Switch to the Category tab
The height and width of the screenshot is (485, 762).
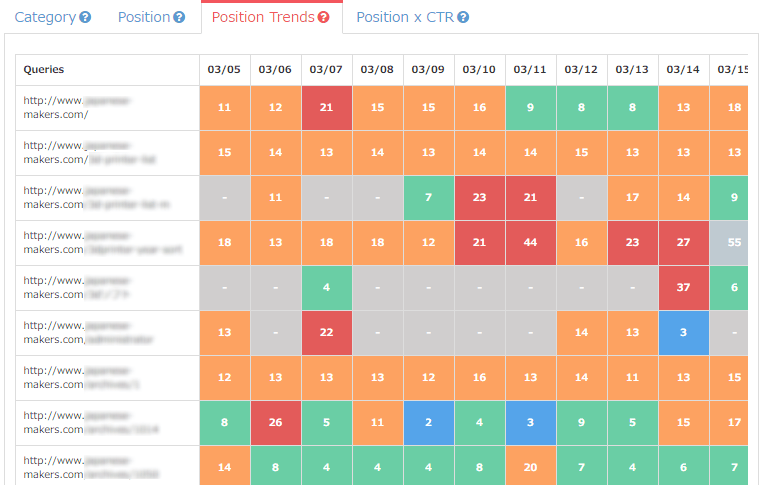(46, 17)
